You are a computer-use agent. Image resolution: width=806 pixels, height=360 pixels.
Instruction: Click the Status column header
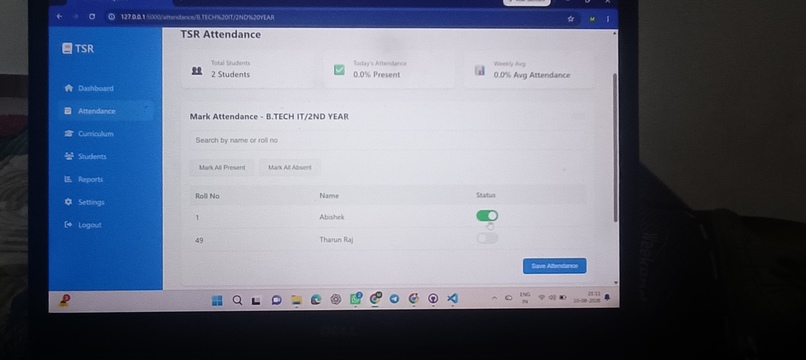486,195
